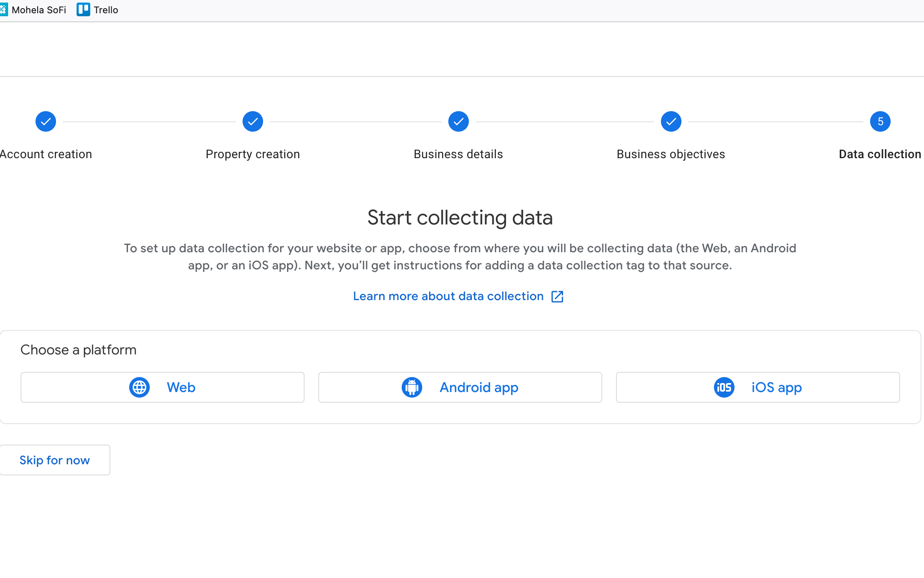Click the external link icon

(x=557, y=296)
